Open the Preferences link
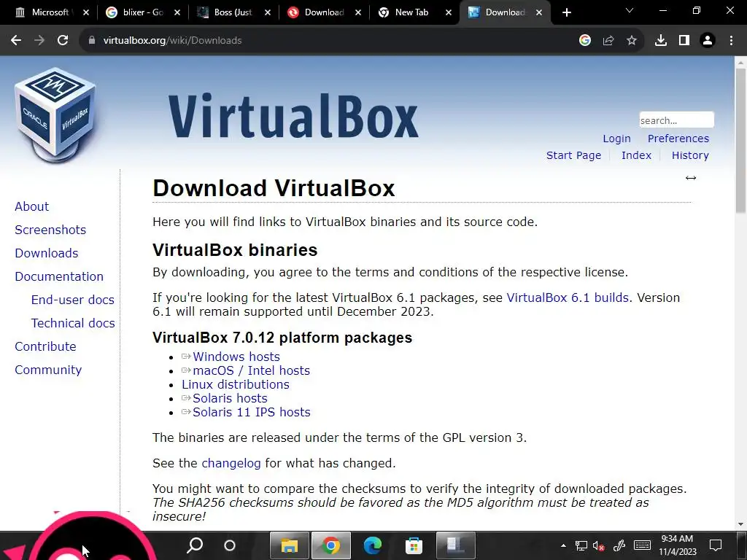This screenshot has height=560, width=747. click(x=678, y=139)
